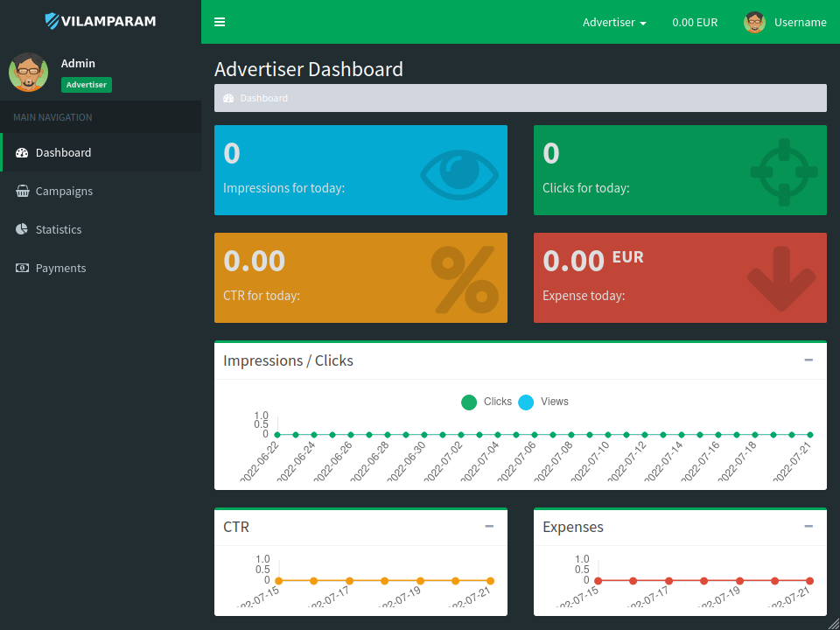Click the Dashboard breadcrumb link
Viewport: 840px width, 630px height.
coord(263,98)
